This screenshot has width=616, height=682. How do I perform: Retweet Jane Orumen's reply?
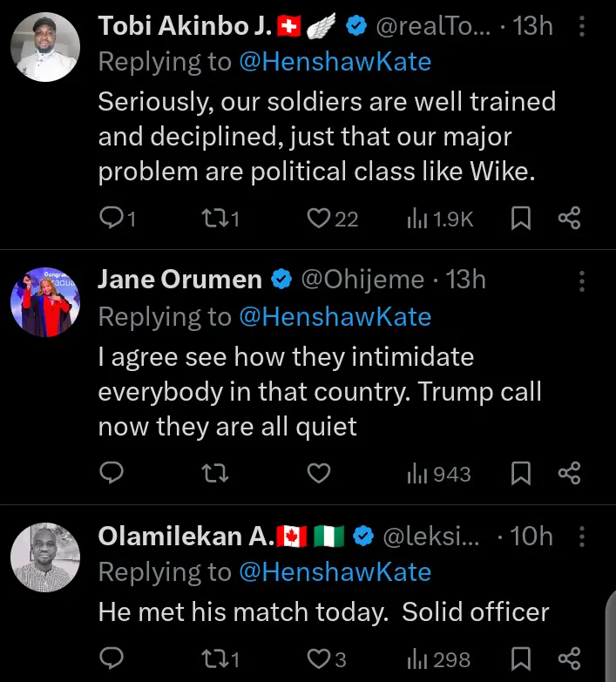coord(212,473)
